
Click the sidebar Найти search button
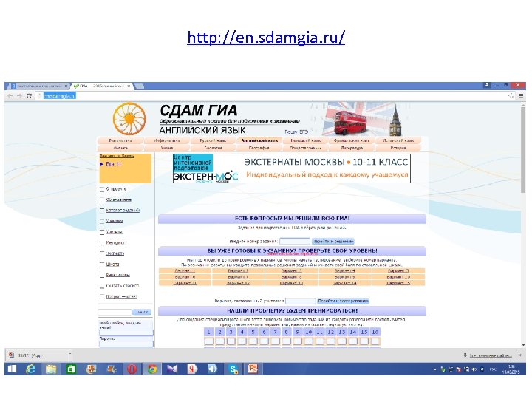point(142,312)
